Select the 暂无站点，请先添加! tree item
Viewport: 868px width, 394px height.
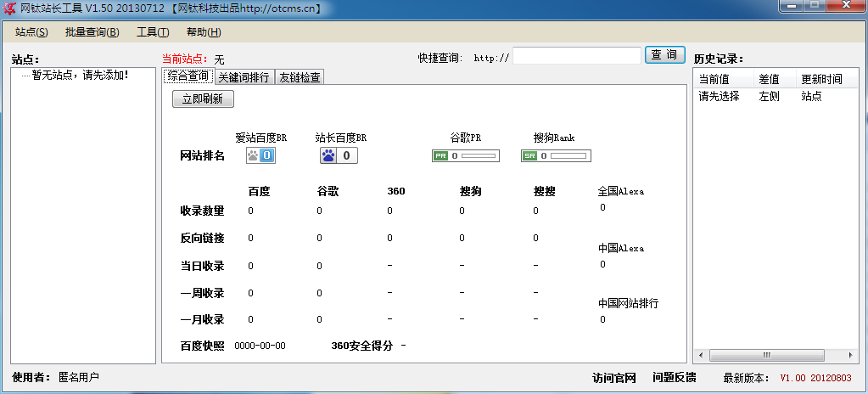[81, 75]
